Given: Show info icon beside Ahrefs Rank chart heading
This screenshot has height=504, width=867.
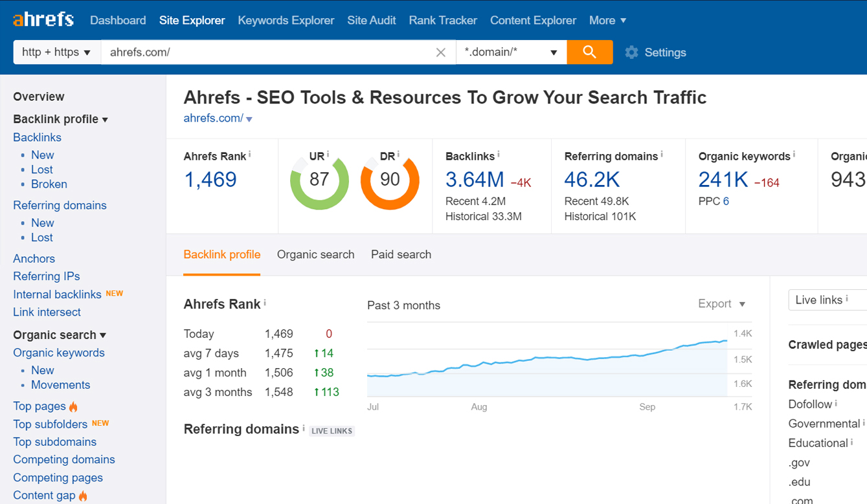Looking at the screenshot, I should pyautogui.click(x=265, y=303).
